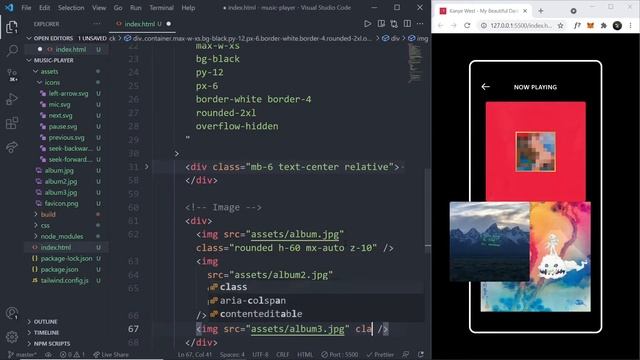Screen dimensions: 640x360
Task: Open the Terminal menu
Action: (161, 8)
